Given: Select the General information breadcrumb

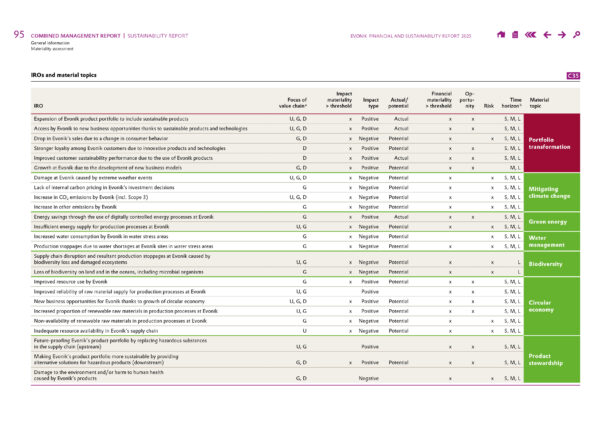Looking at the screenshot, I should click(52, 42).
